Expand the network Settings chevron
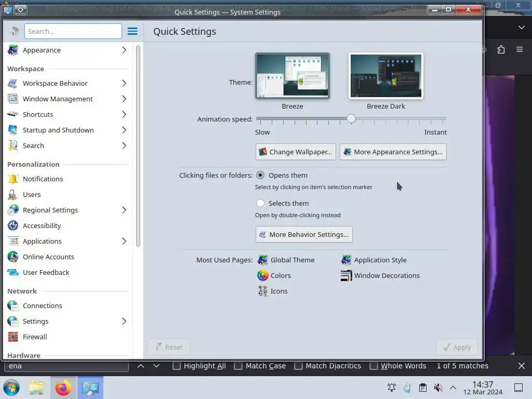 point(124,321)
